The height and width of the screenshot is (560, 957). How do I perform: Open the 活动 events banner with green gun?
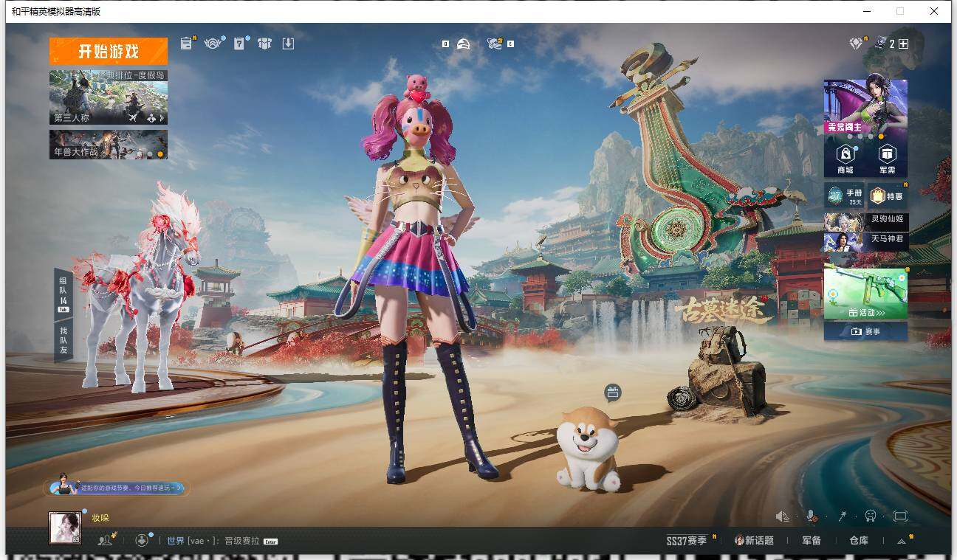click(x=865, y=292)
